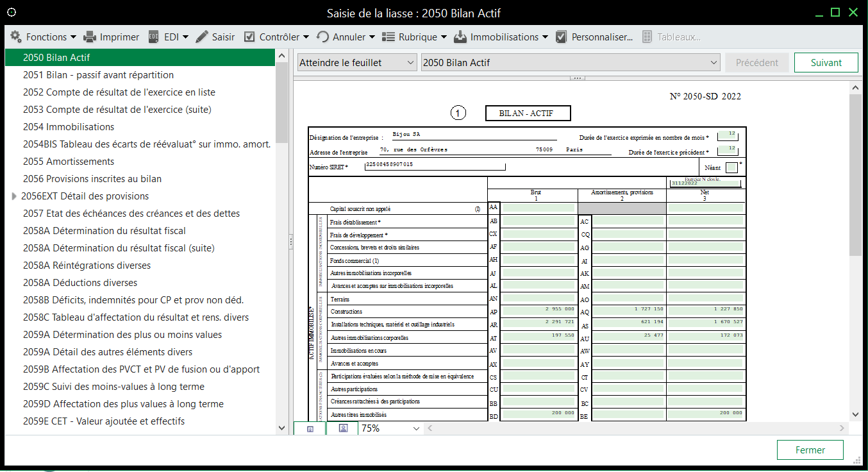This screenshot has height=472, width=868.
Task: Select 2059D Affectation des plus values
Action: click(140, 404)
